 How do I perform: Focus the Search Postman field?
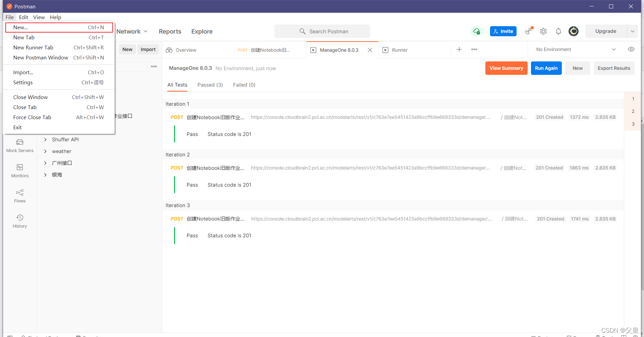click(x=322, y=31)
